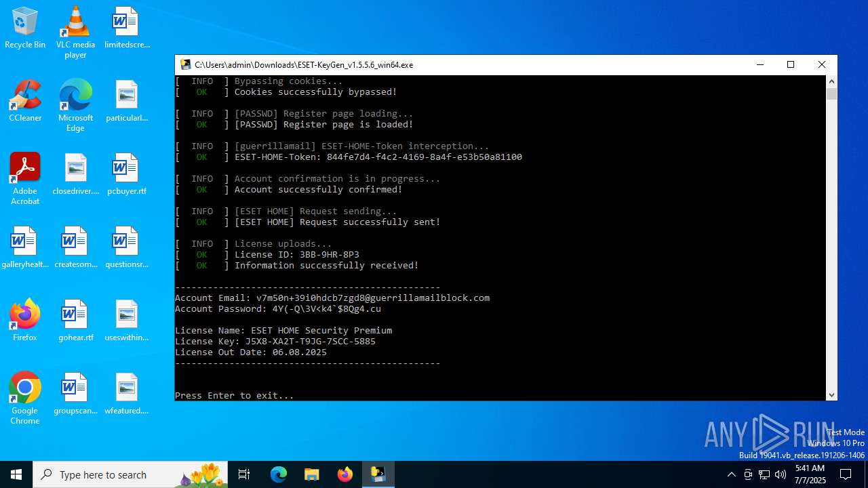Select the limitedscre... Word document icon
The width and height of the screenshot is (868, 488).
(x=127, y=28)
